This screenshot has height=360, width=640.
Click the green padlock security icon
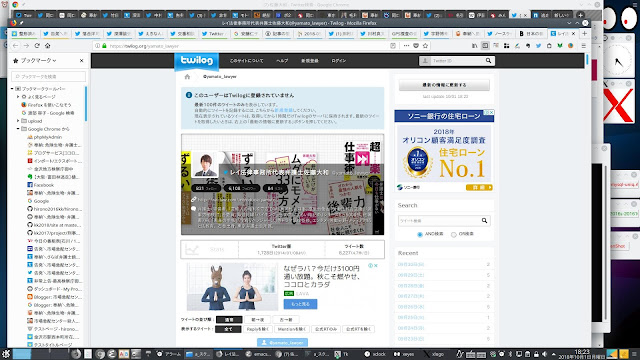tap(104, 46)
